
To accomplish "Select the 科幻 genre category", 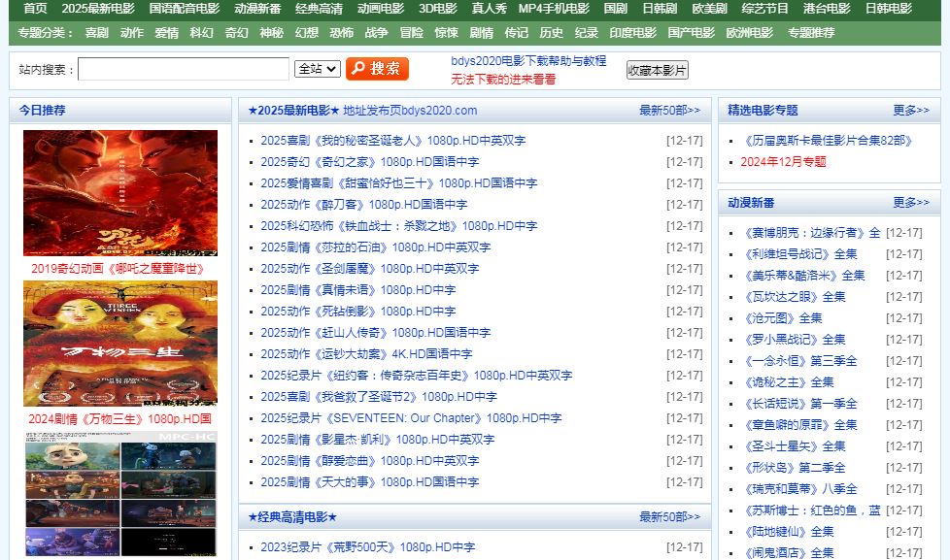I will coord(201,33).
